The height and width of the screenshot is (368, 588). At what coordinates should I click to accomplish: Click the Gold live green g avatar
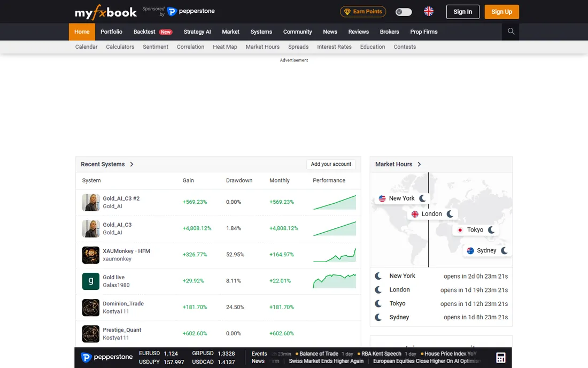[x=91, y=281]
